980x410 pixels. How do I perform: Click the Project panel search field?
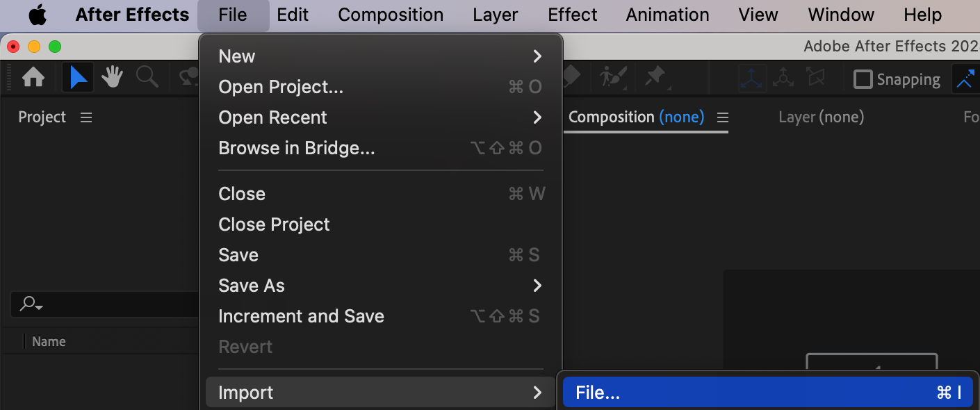[104, 304]
